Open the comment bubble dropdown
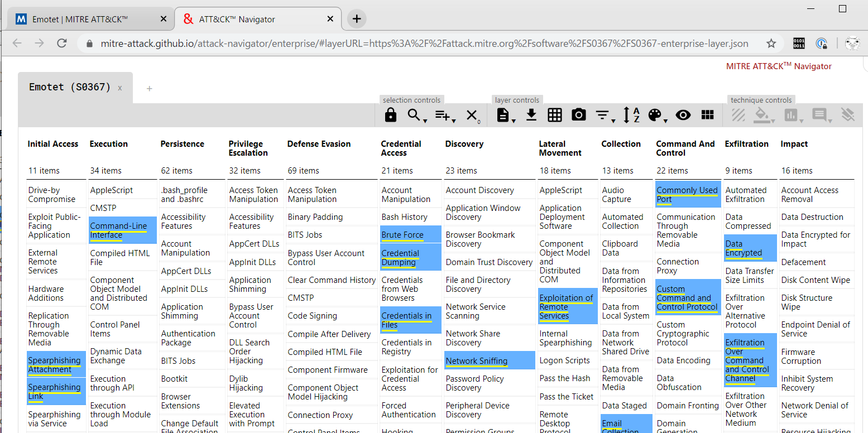 (821, 115)
